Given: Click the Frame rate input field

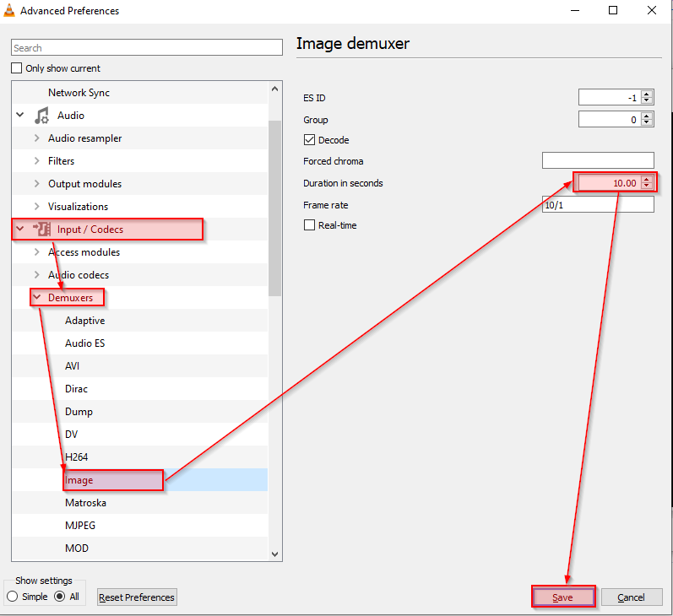Looking at the screenshot, I should (598, 205).
